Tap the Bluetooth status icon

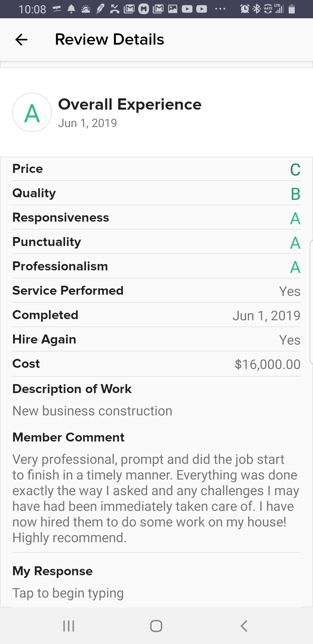256,9
